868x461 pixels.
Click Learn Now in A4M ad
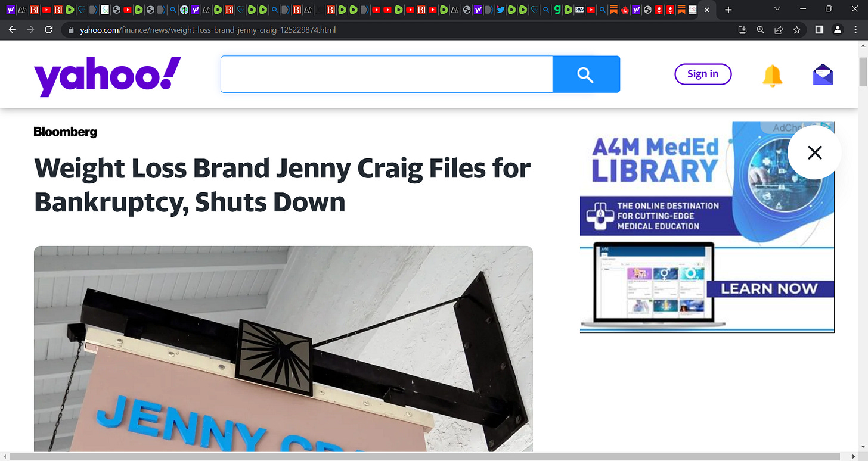pos(770,289)
